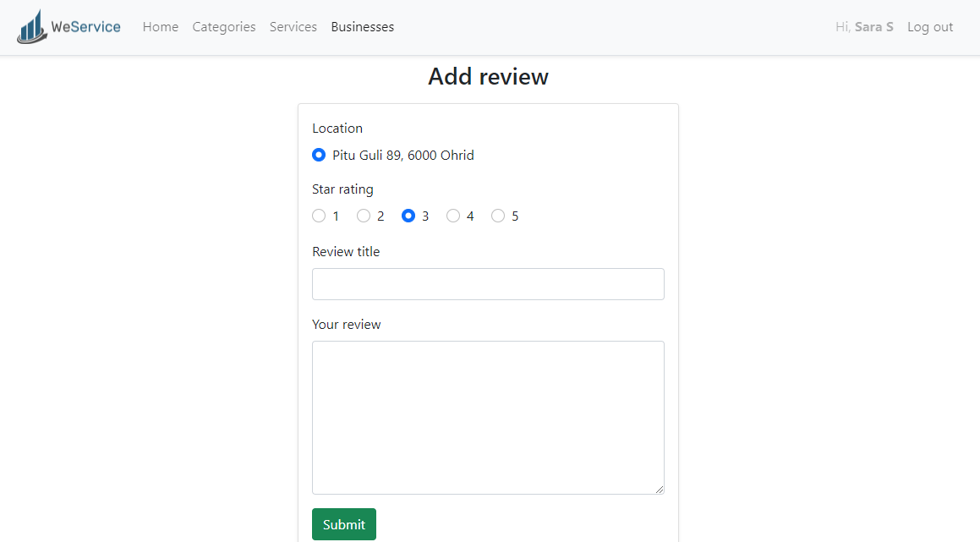Set the star rating to 4
Viewport: 980px width, 542px height.
453,216
